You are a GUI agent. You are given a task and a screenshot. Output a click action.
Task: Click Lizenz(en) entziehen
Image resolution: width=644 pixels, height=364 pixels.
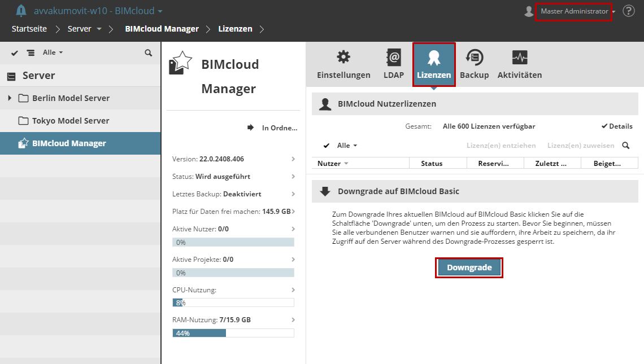coord(501,145)
